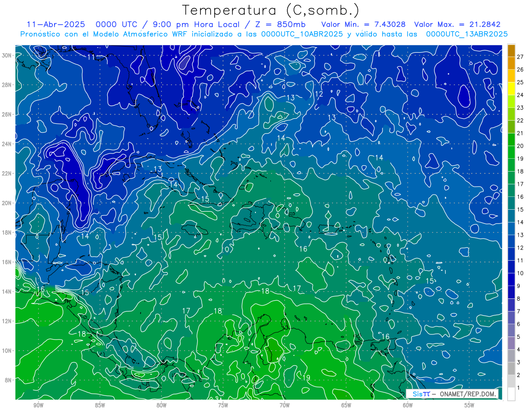532x411 pixels.
Task: Click the 12N latitude axis label
Action: point(7,321)
